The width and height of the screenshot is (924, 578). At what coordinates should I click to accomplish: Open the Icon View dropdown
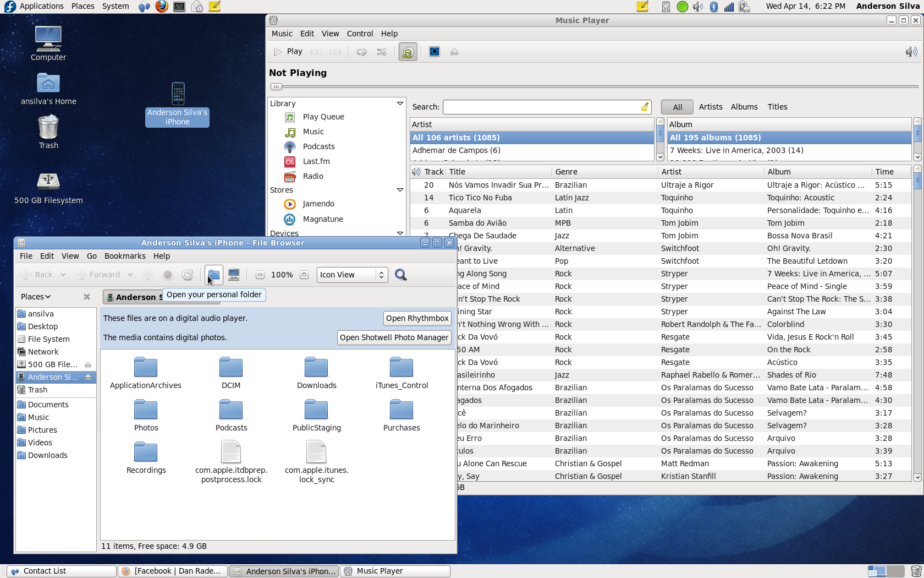351,275
